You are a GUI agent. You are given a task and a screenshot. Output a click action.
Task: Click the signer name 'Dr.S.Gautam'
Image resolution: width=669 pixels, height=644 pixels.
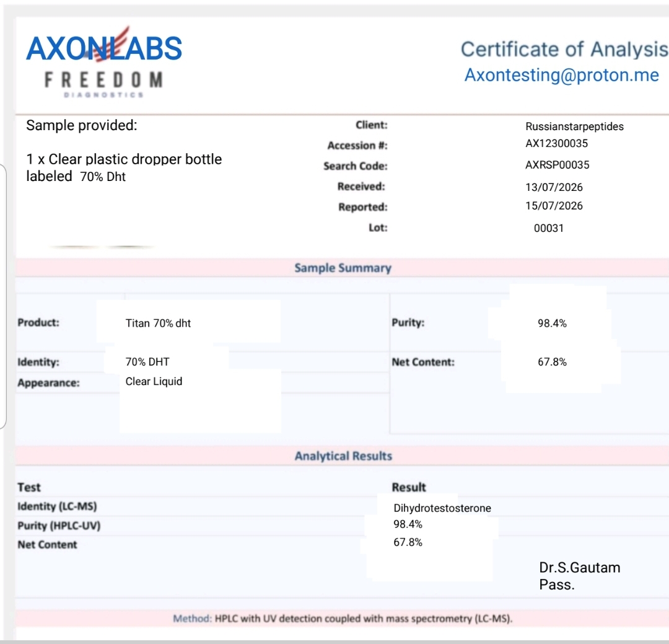coord(579,568)
